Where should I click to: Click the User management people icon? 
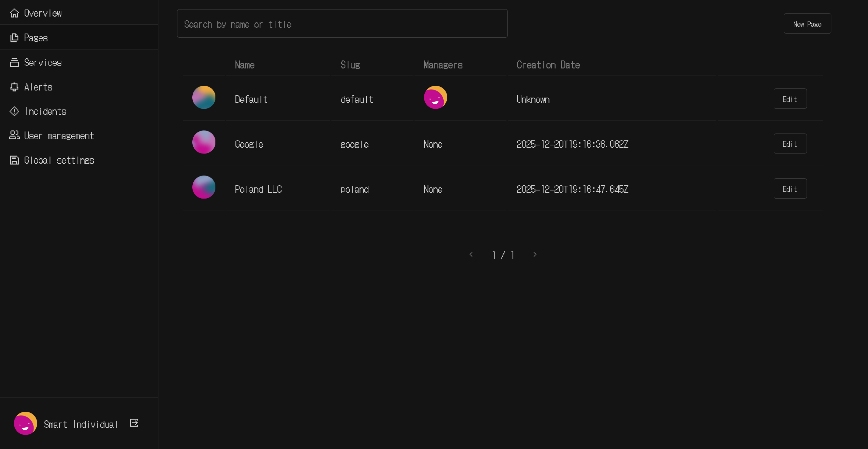(14, 136)
